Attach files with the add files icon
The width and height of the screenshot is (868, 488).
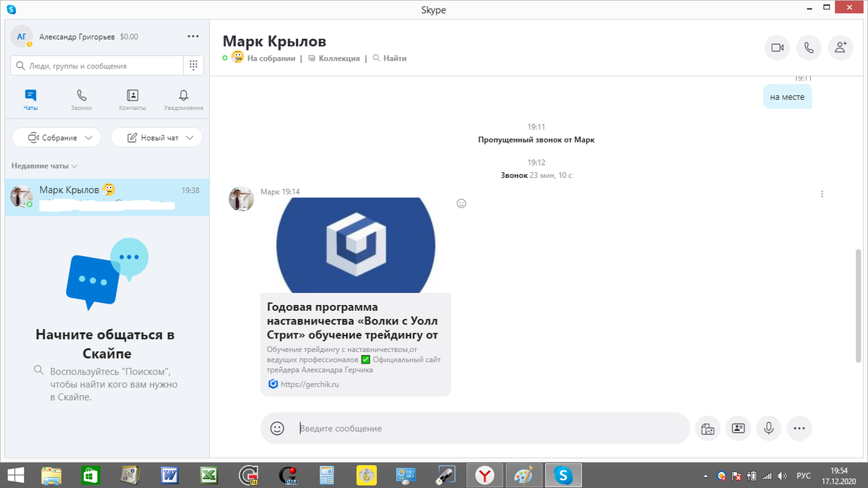point(707,428)
